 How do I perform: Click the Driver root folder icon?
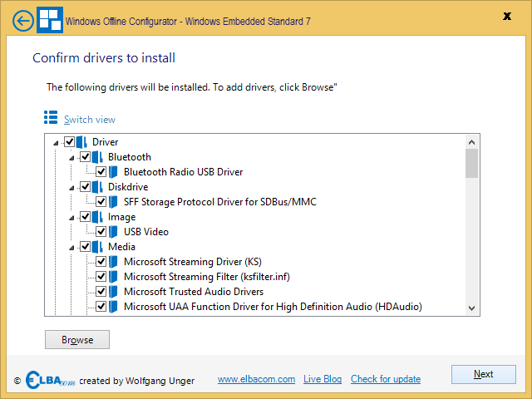point(81,142)
